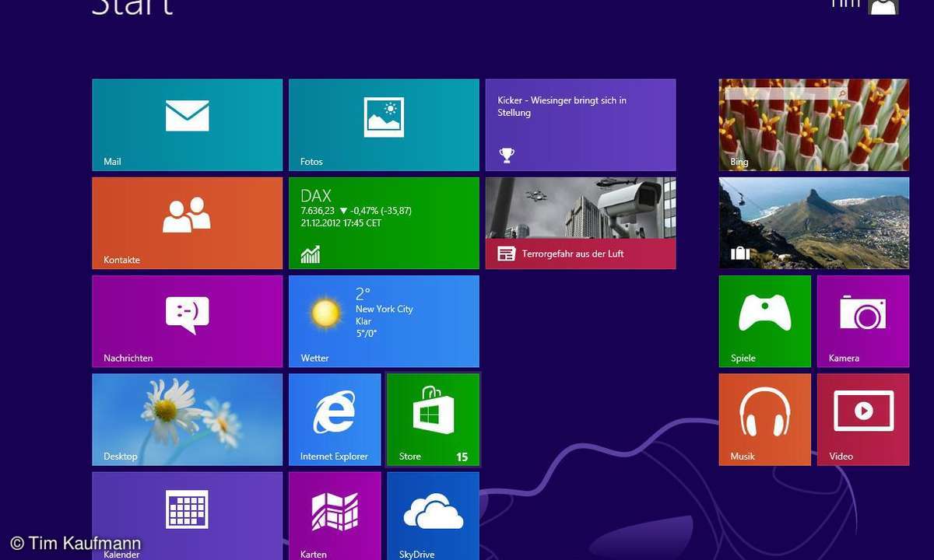Open the Terrorgefahr aus der Luft news tile
This screenshot has height=560, width=934.
pos(581,223)
